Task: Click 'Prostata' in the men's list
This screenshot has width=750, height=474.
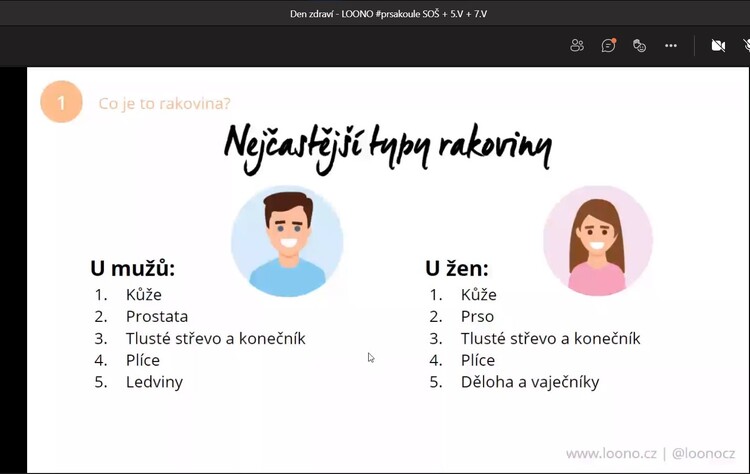Action: tap(157, 317)
